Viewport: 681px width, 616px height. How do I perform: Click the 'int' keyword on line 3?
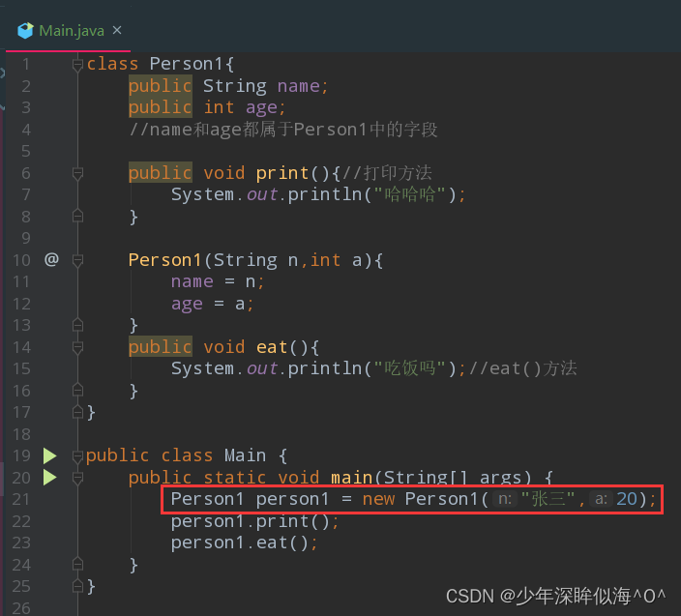(x=219, y=107)
